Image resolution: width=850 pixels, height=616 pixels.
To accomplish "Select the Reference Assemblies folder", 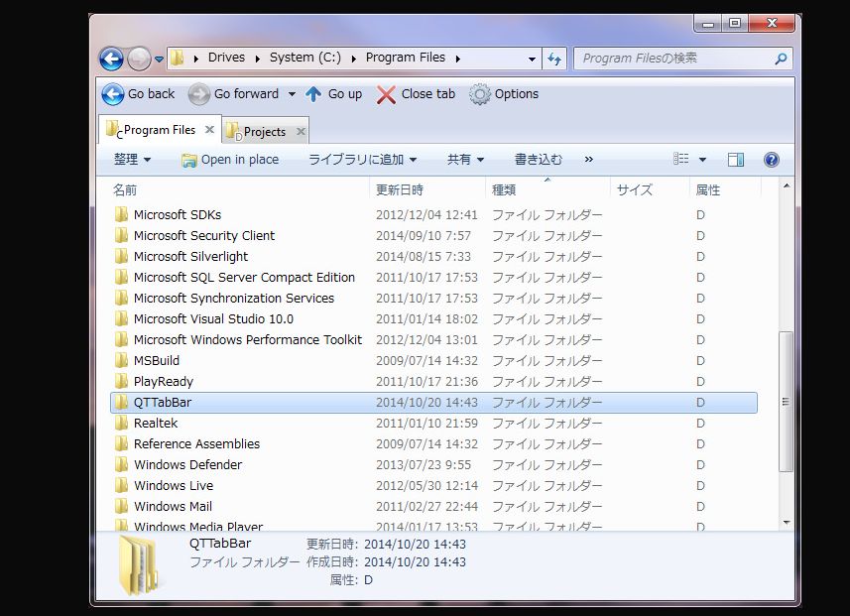I will (x=433, y=444).
